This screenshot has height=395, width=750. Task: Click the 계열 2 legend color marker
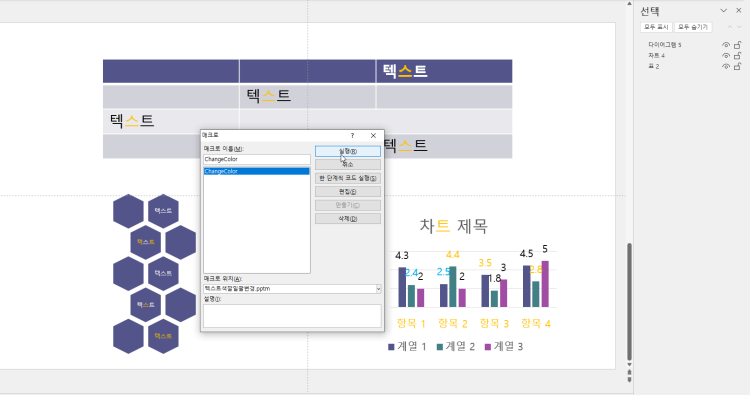click(440, 347)
